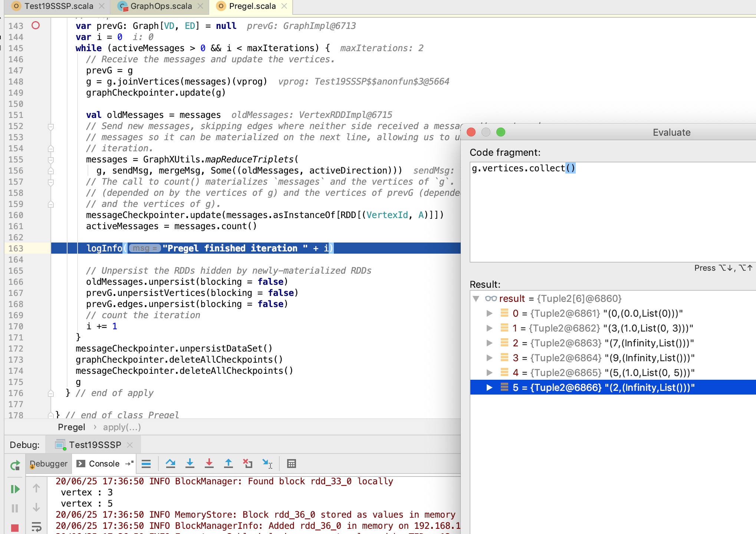Screen dimensions: 756x534
Task: Click the Pregel breadcrumb
Action: tap(72, 427)
